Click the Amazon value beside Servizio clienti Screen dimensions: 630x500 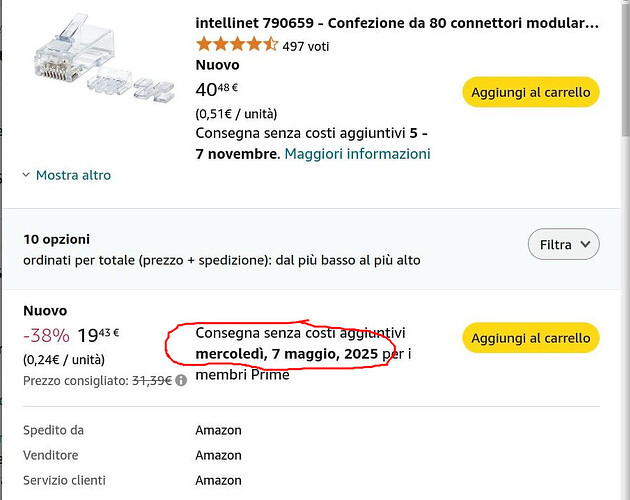pos(218,480)
